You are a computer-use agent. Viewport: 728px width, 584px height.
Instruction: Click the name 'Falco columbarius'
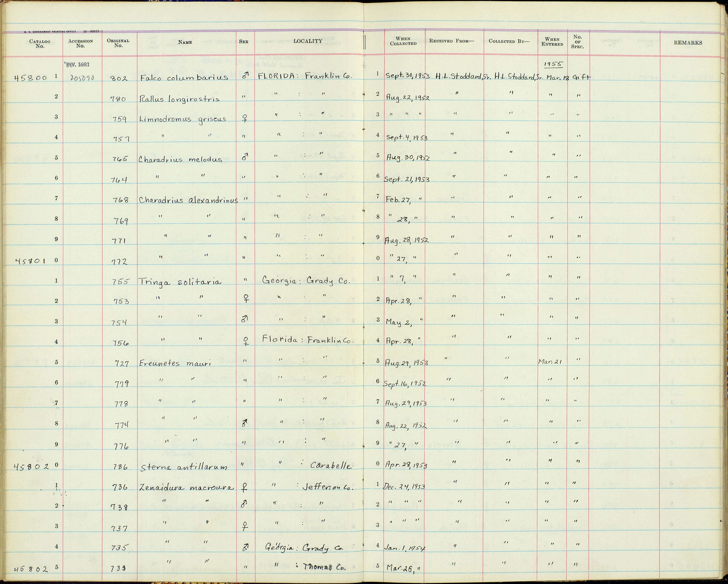pyautogui.click(x=184, y=77)
